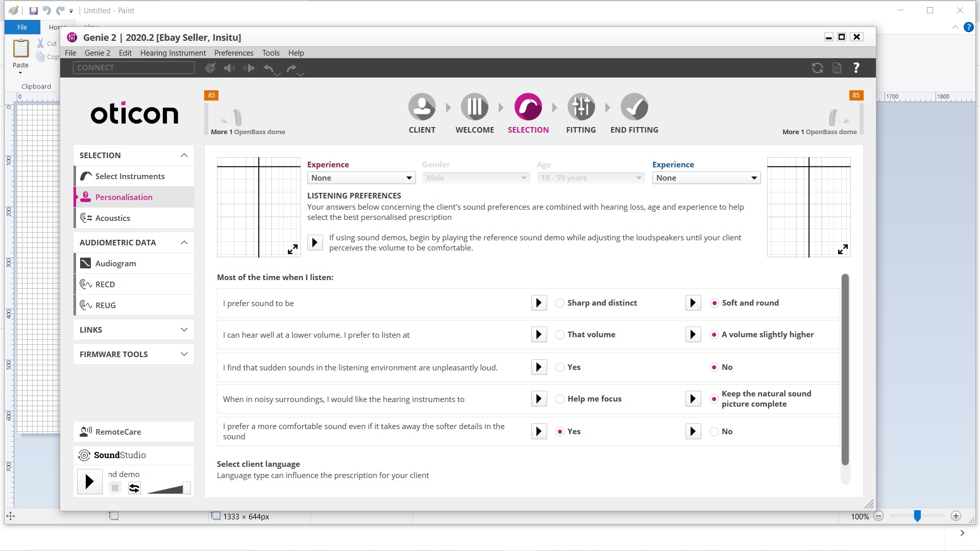Screen dimensions: 980x551
Task: Click the undo arrow in Genie toolbar
Action: [269, 68]
